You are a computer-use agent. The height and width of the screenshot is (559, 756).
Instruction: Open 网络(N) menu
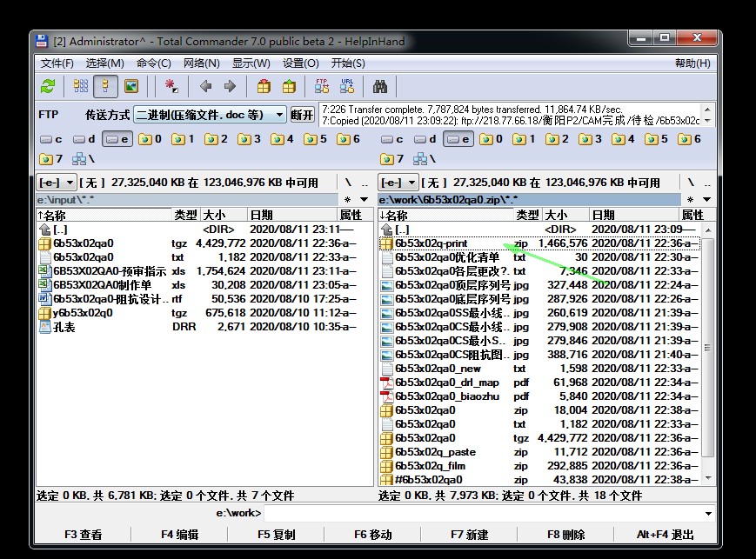click(x=202, y=63)
